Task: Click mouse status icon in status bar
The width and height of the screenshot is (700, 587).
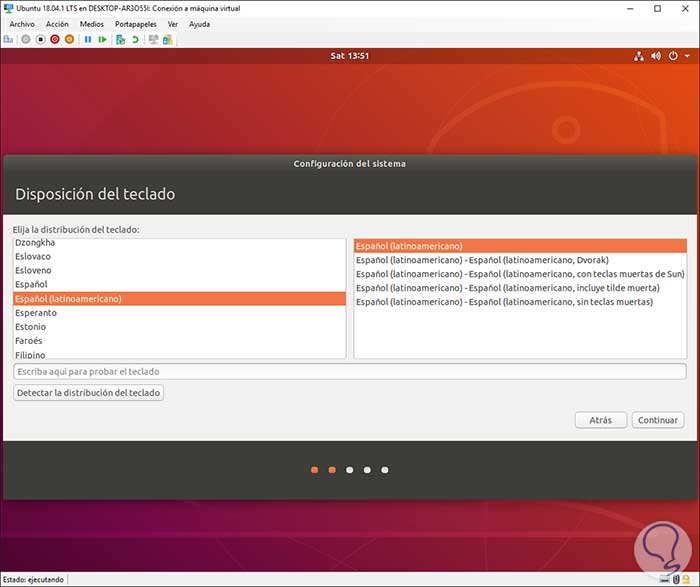Action: pos(676,579)
